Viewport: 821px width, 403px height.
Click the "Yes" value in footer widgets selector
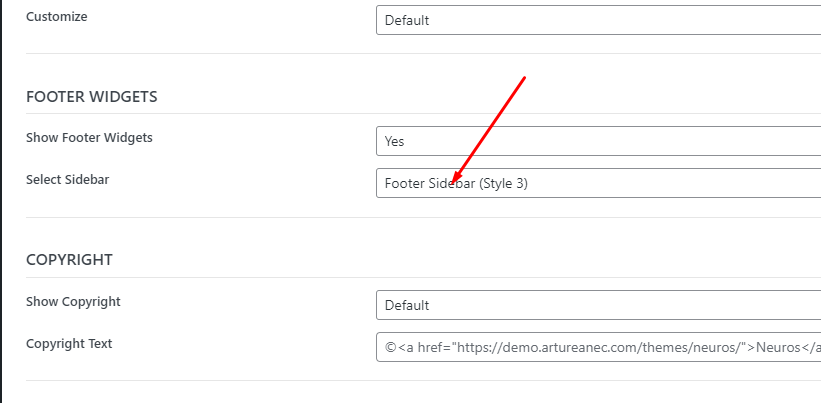point(394,141)
